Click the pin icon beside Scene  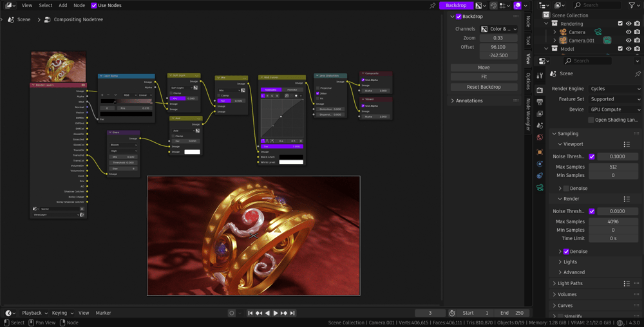coord(638,74)
